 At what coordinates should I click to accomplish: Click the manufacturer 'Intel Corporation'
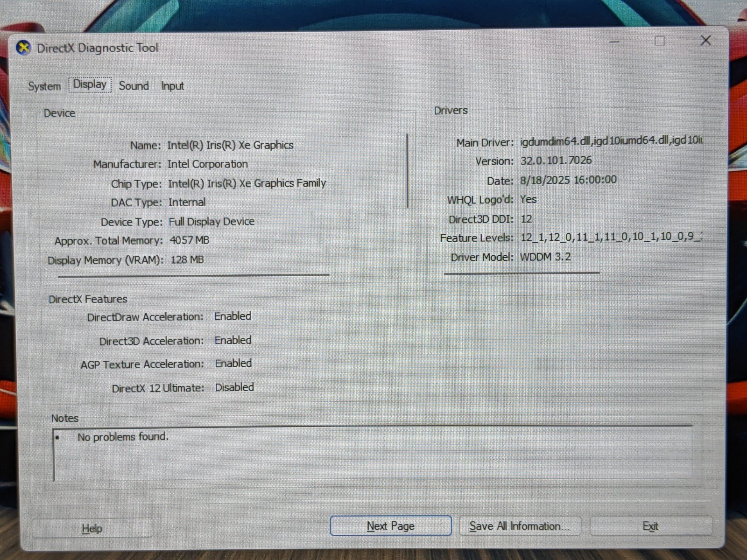coord(208,164)
